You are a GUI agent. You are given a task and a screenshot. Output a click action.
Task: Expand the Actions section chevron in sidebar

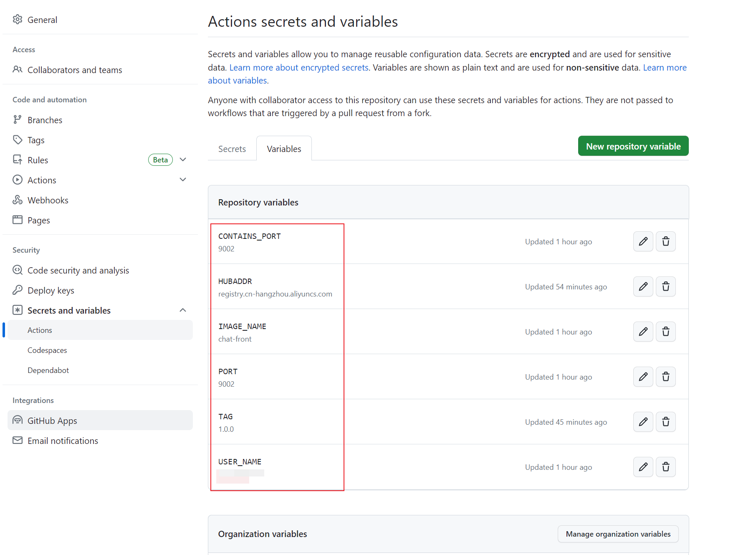pos(183,180)
